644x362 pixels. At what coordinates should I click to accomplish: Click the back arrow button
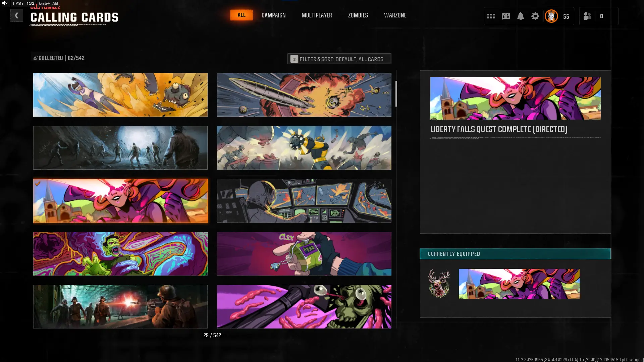click(16, 15)
